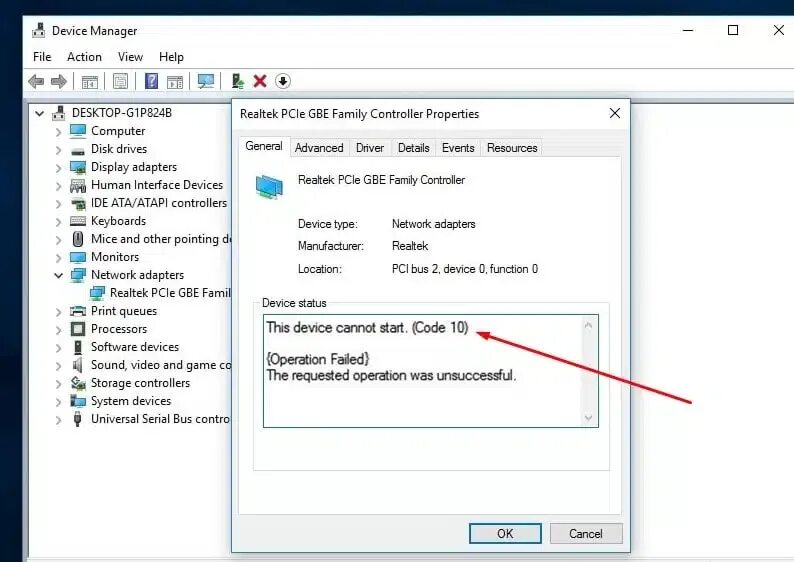This screenshot has width=794, height=562.
Task: Collapse the DESKTOP-G1P824B root node
Action: tap(39, 113)
